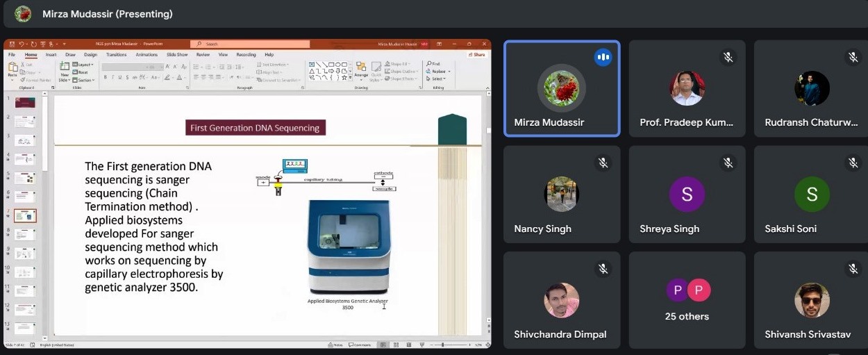Switch to the Slide Show tab

[x=177, y=54]
